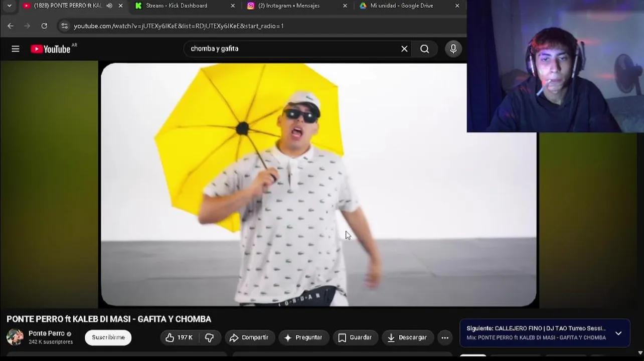
Task: Close the Google Drive tab
Action: point(457,6)
